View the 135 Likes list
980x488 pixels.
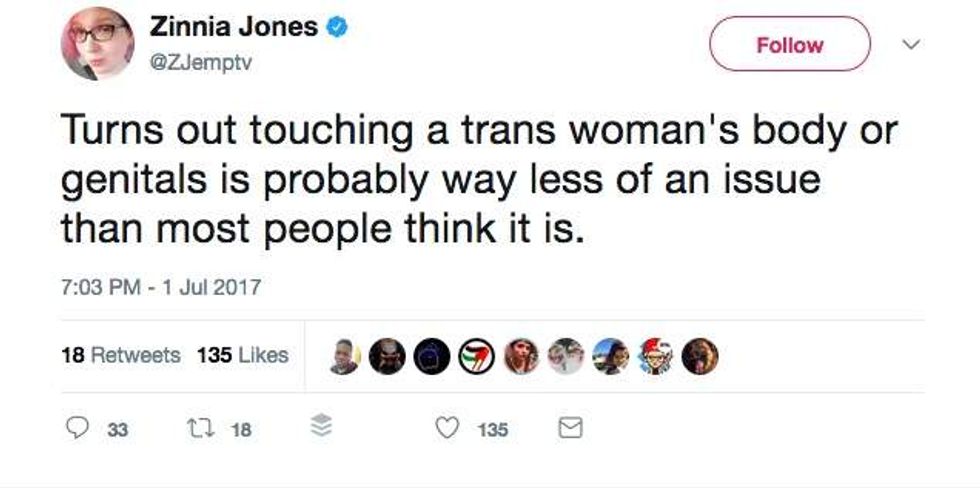[243, 355]
